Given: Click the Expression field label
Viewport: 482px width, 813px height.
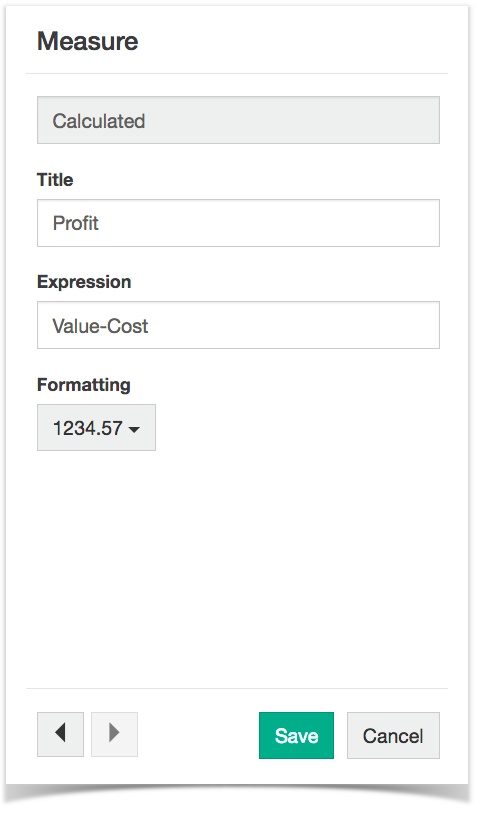Looking at the screenshot, I should click(84, 282).
